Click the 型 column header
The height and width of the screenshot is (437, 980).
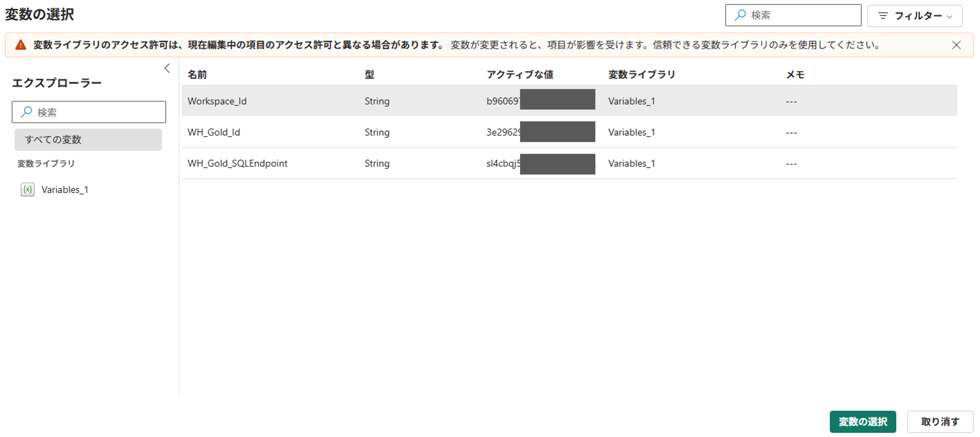point(369,75)
